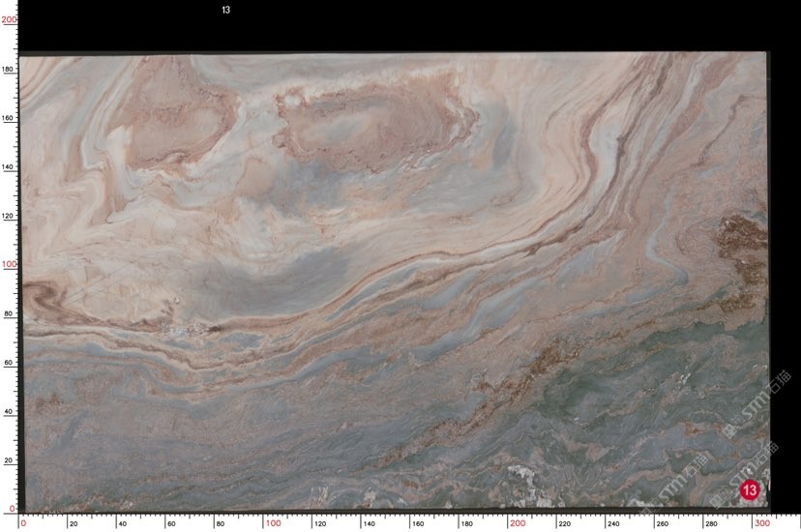Click the 280 mark on horizontal ruler
801x532 pixels.
(x=711, y=523)
